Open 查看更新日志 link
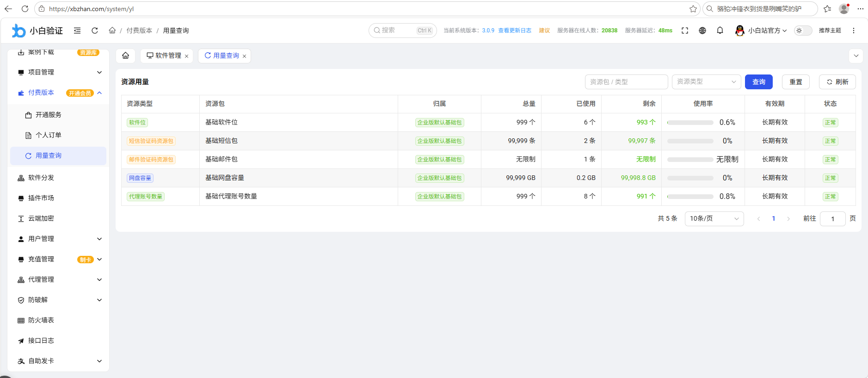Screen dimensions: 868x378 click(x=515, y=31)
